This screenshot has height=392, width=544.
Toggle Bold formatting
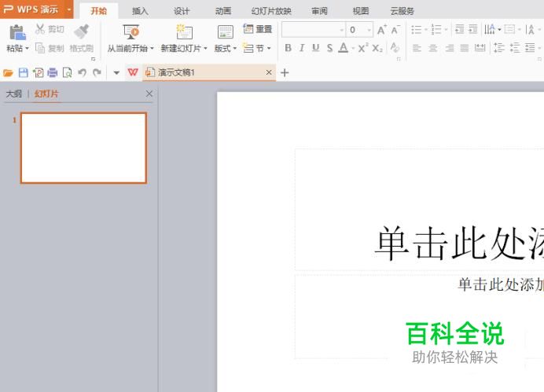pyautogui.click(x=288, y=48)
